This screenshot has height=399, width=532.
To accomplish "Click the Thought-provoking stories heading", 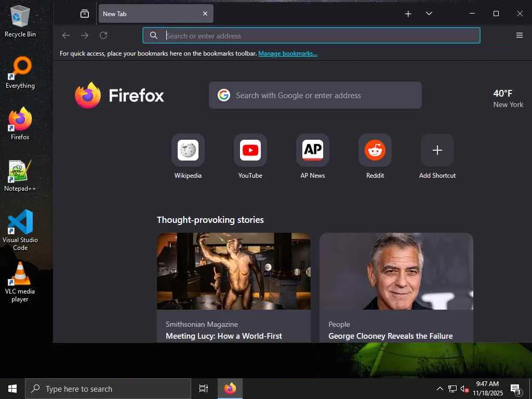I will point(210,220).
